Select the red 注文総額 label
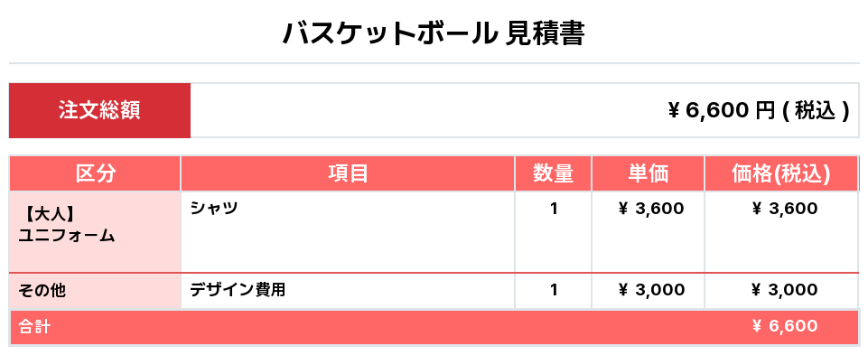 [99, 110]
